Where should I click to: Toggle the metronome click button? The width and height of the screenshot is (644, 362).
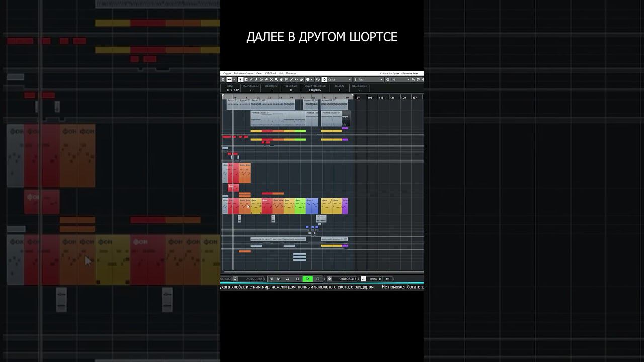(363, 279)
